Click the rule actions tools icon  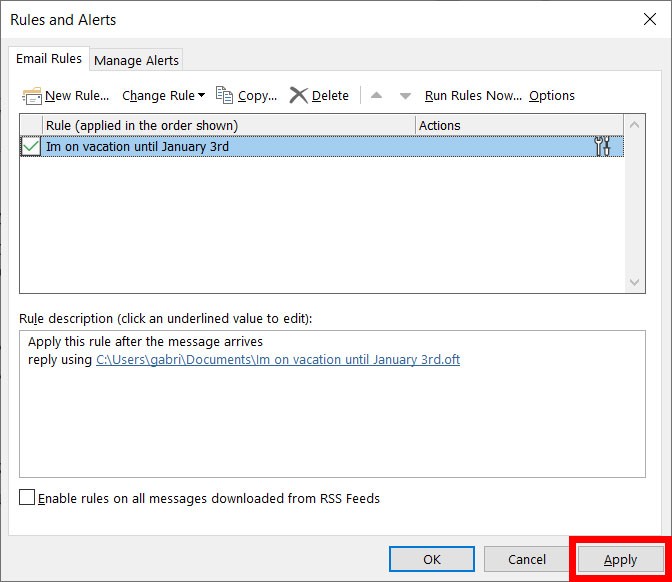(x=602, y=146)
